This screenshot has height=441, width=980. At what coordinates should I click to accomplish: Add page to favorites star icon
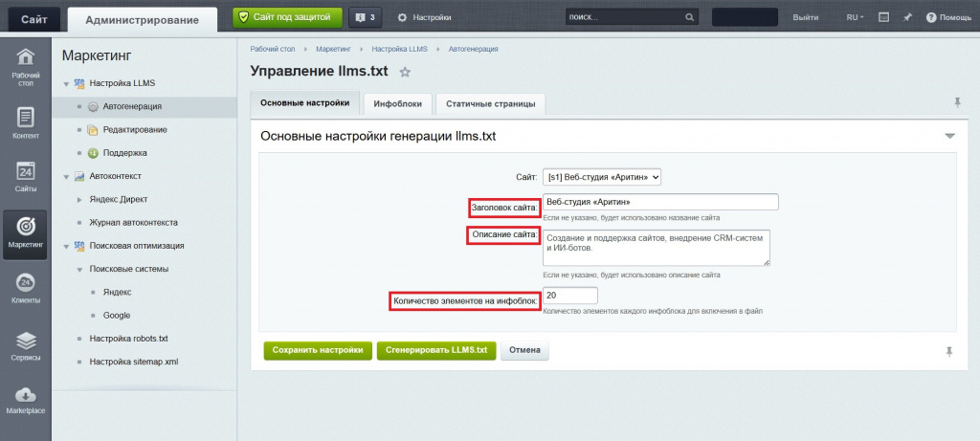click(x=405, y=72)
